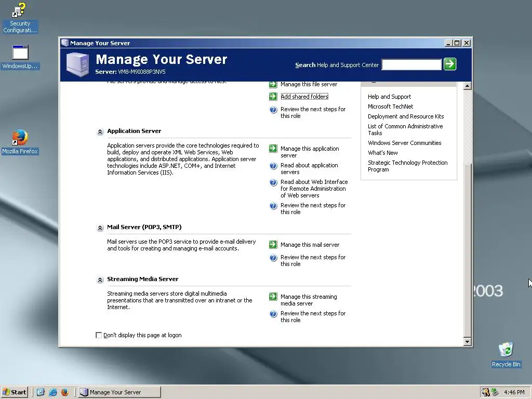
Task: Click the server icon in Manage Your Server header
Action: pyautogui.click(x=78, y=64)
